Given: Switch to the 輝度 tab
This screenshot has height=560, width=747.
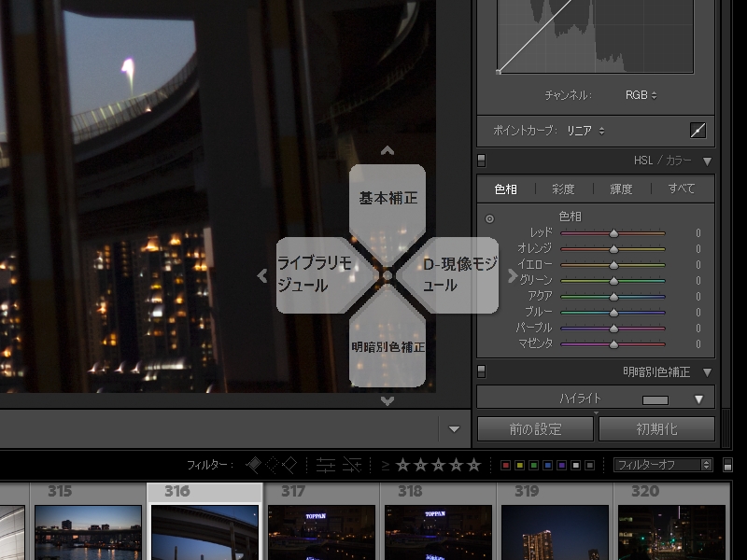Looking at the screenshot, I should click(621, 189).
